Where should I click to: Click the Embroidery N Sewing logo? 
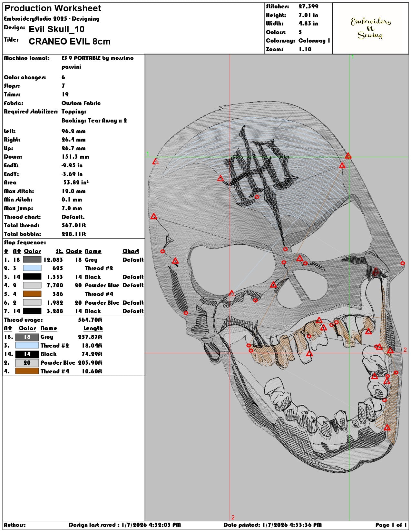[x=371, y=28]
